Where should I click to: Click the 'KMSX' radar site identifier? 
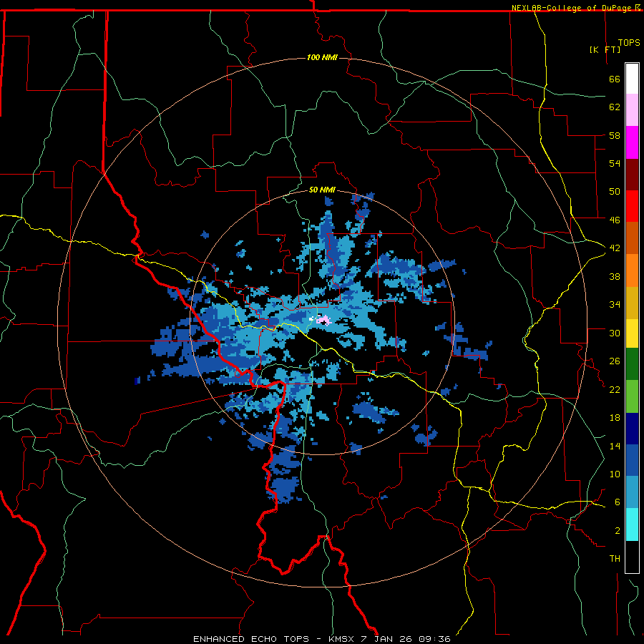tap(341, 639)
